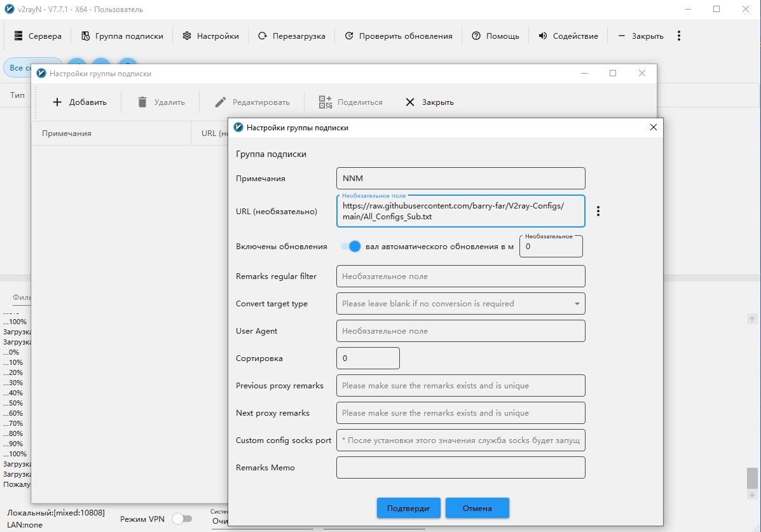Disable the Включены обновления toggle
The image size is (761, 532).
pyautogui.click(x=351, y=247)
